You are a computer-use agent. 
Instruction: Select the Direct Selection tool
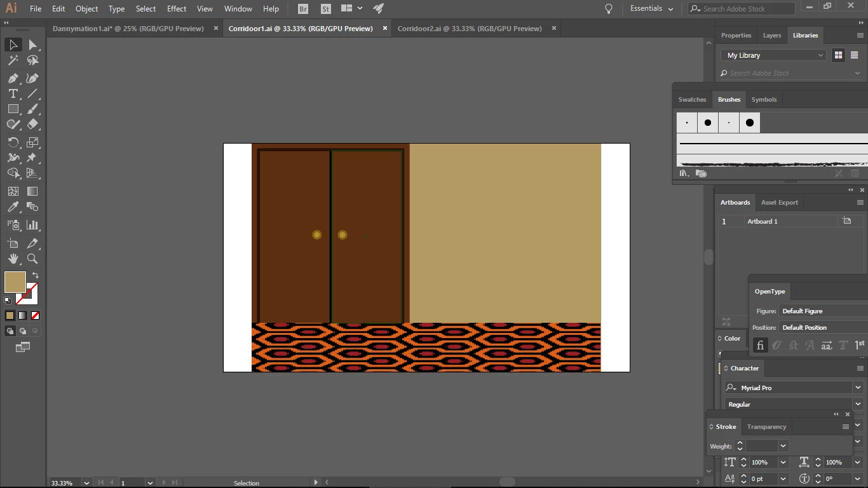32,44
